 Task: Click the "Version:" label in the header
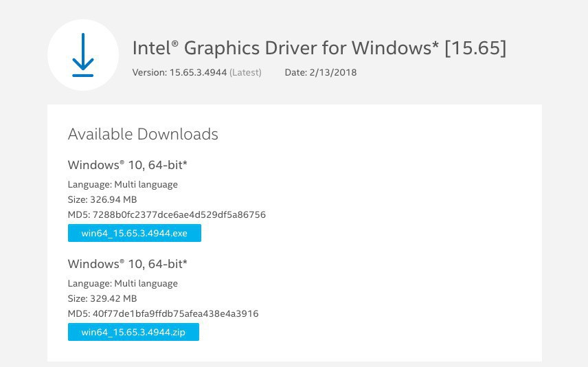[149, 72]
